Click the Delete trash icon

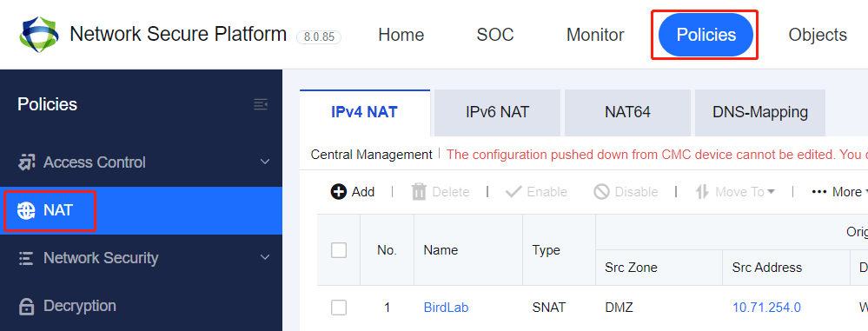click(419, 192)
